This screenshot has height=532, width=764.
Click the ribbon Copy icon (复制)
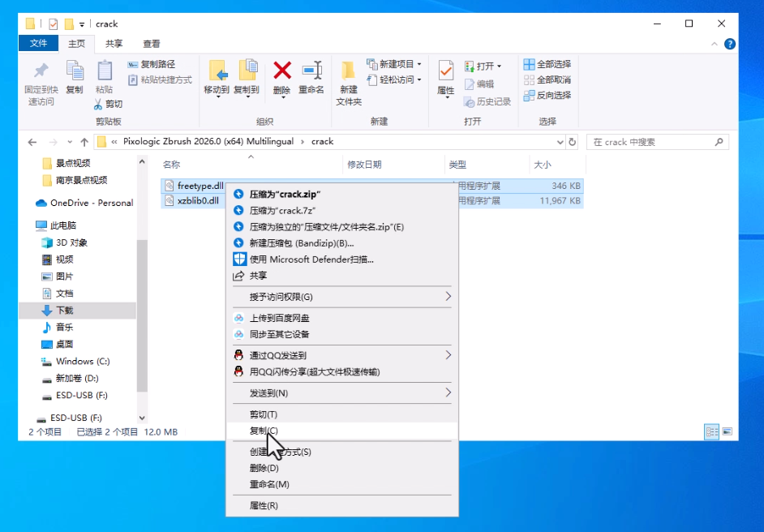coord(75,71)
